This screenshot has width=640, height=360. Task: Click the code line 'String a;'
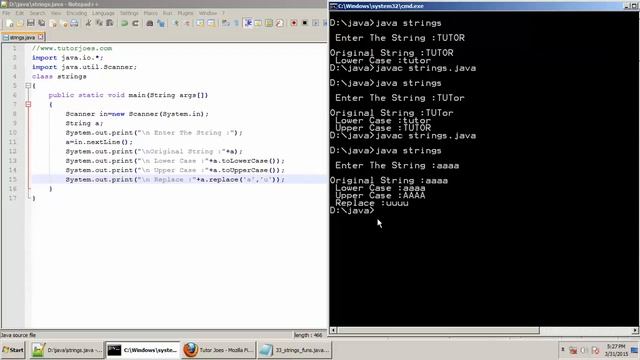(84, 123)
